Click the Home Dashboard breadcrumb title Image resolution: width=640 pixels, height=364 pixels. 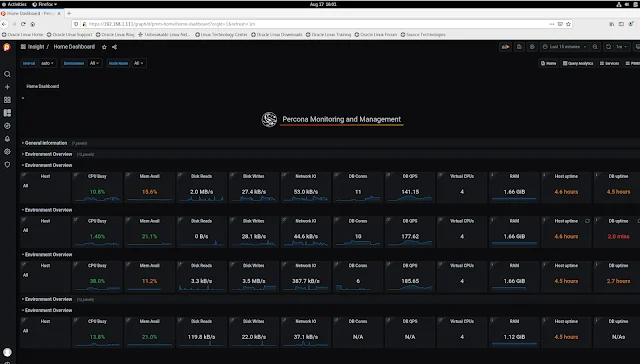tap(74, 47)
